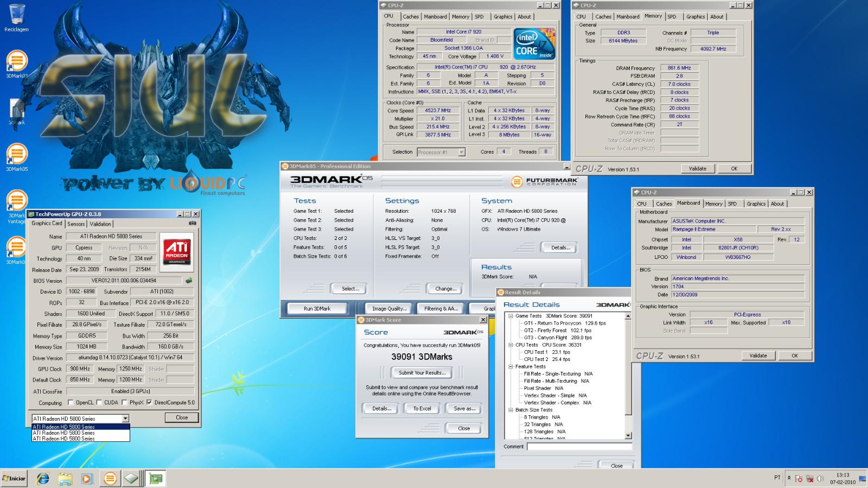
Task: Select the third ATI Radeon HD 5800 list entry
Action: click(x=81, y=439)
